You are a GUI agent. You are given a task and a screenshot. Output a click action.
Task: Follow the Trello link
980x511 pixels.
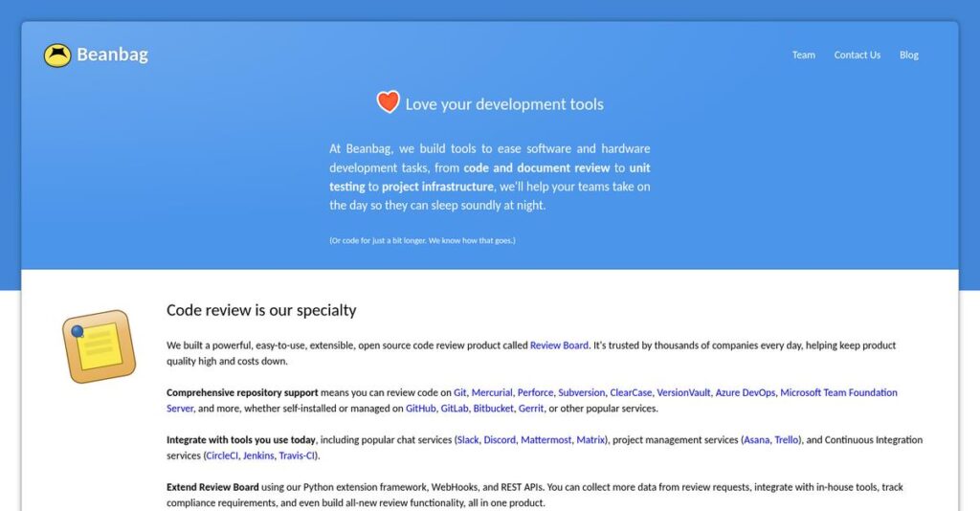(787, 440)
